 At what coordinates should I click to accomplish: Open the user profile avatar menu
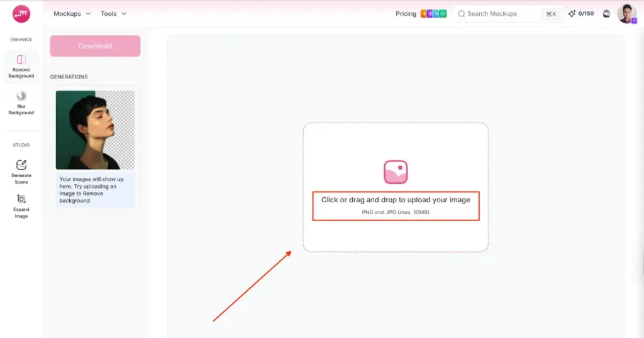click(x=627, y=14)
